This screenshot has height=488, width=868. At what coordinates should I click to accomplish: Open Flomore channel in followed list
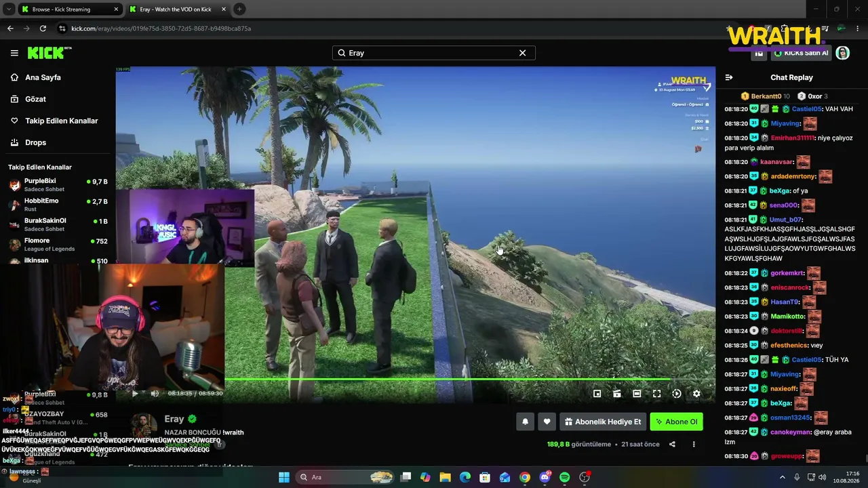(58, 244)
